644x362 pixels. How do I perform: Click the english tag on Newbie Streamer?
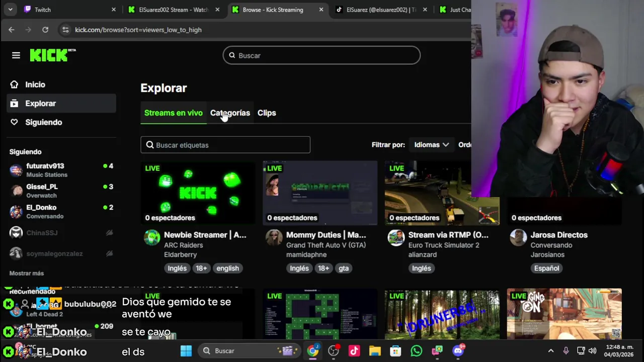227,268
